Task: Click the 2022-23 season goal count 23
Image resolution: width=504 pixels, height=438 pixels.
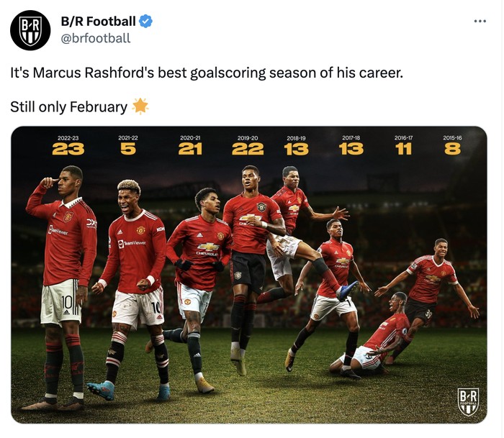Action: pyautogui.click(x=68, y=149)
